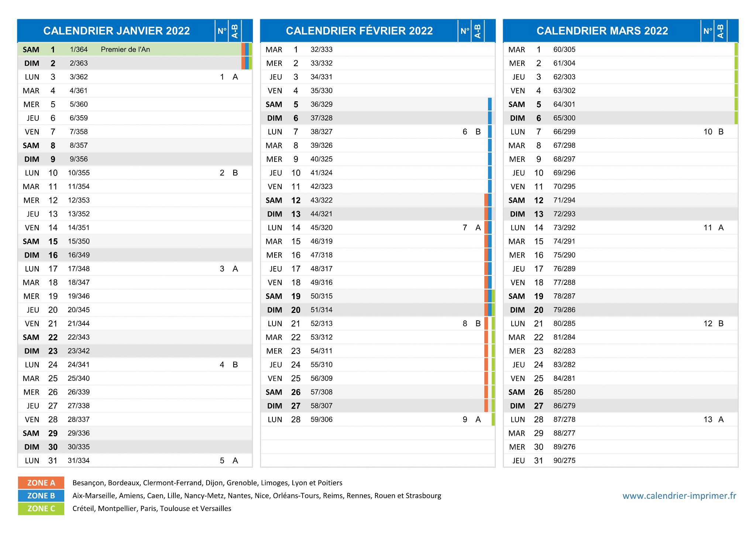The height and width of the screenshot is (535, 756).
Task: Click the 'Premier de l'An' holiday label
Action: click(125, 50)
